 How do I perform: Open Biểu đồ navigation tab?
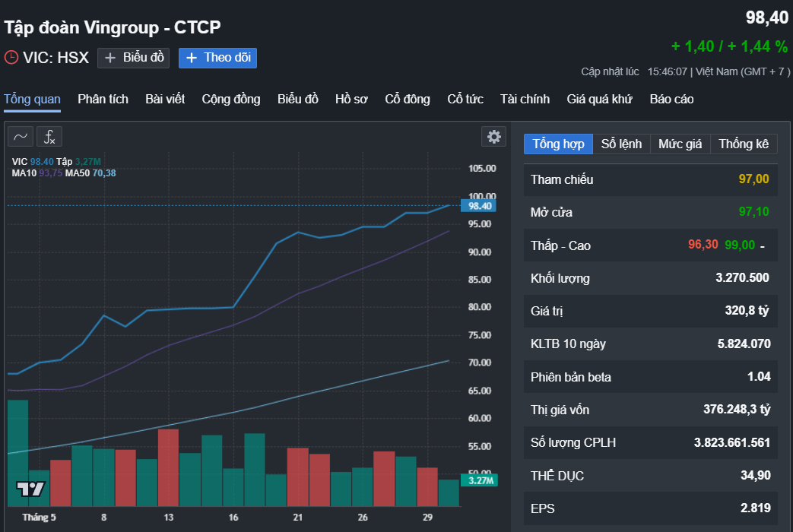coord(298,99)
